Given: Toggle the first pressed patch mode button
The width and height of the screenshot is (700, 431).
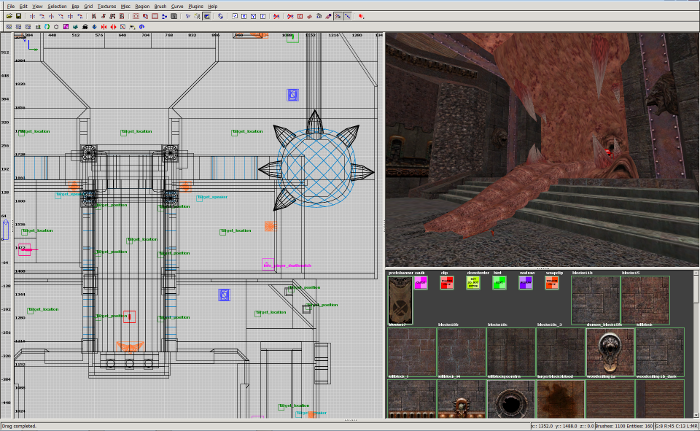Looking at the screenshot, I should pos(338,16).
